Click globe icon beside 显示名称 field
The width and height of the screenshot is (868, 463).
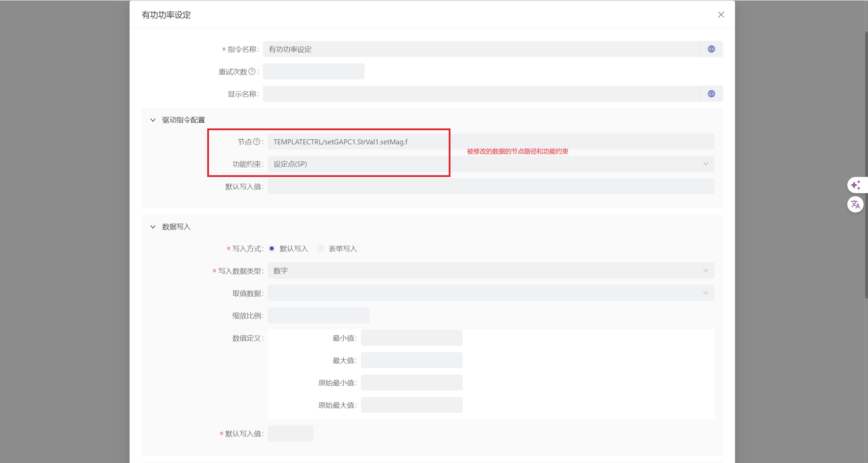[711, 94]
